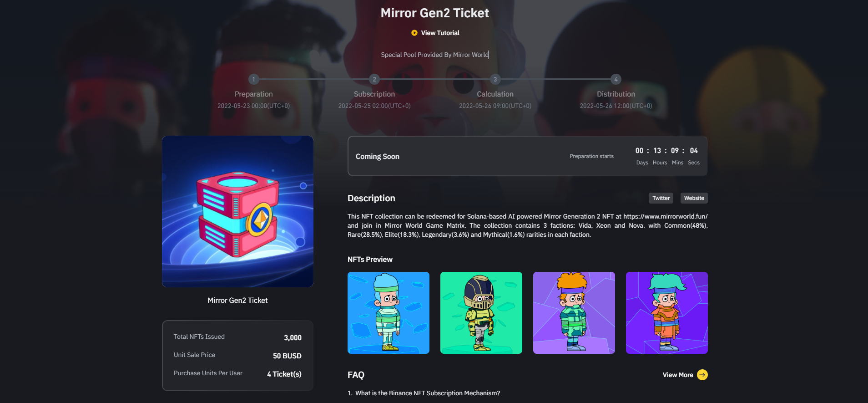The height and width of the screenshot is (403, 868).
Task: Click the Mirror Gen2 Ticket page heading
Action: (435, 13)
